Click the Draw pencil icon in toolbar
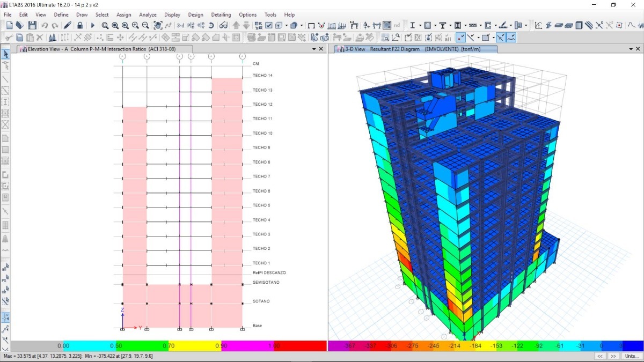This screenshot has height=362, width=644. coord(67,25)
